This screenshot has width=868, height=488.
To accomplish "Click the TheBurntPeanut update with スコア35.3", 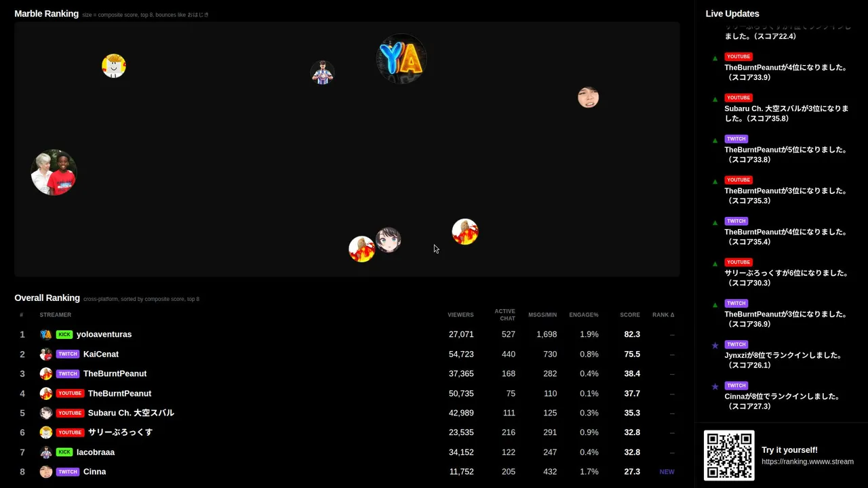I will (x=786, y=196).
